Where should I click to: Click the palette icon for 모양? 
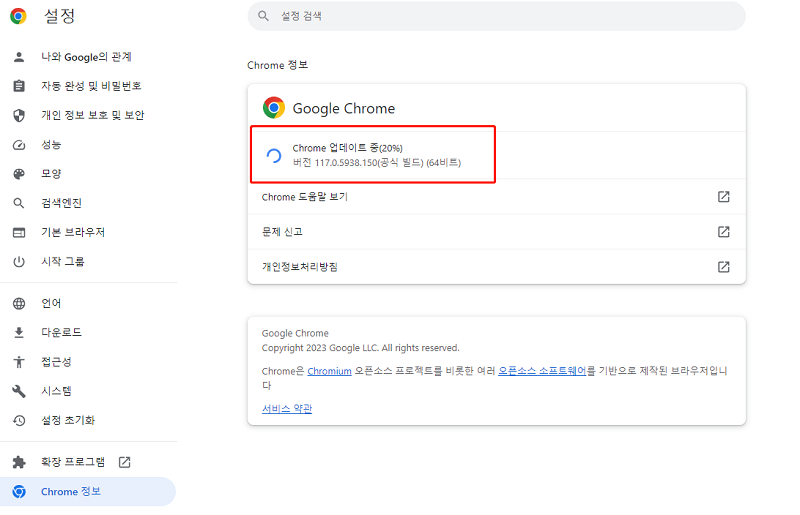pos(18,174)
